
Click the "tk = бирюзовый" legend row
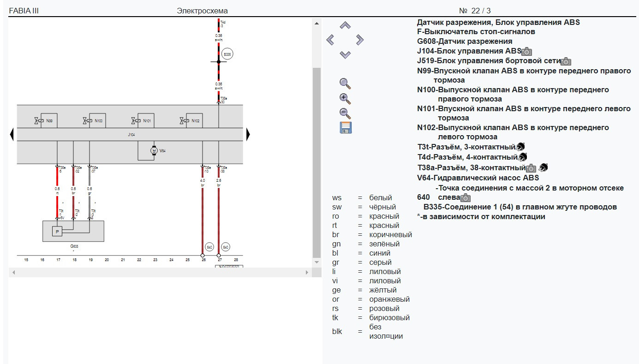371,317
